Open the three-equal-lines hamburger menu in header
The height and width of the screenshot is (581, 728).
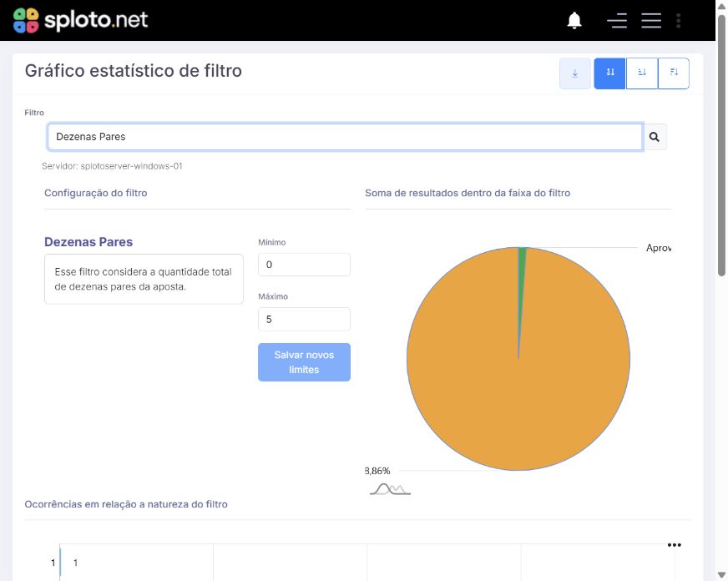tap(651, 20)
